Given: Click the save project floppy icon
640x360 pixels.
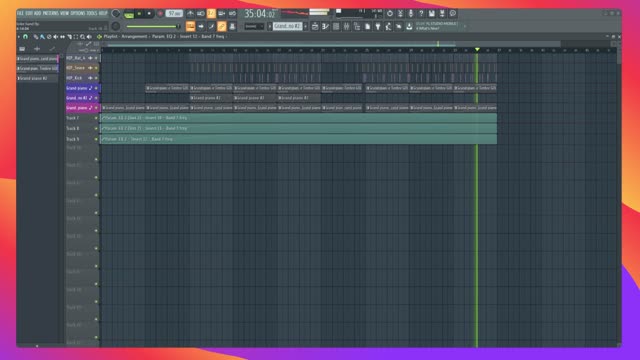Looking at the screenshot, I should 432,13.
